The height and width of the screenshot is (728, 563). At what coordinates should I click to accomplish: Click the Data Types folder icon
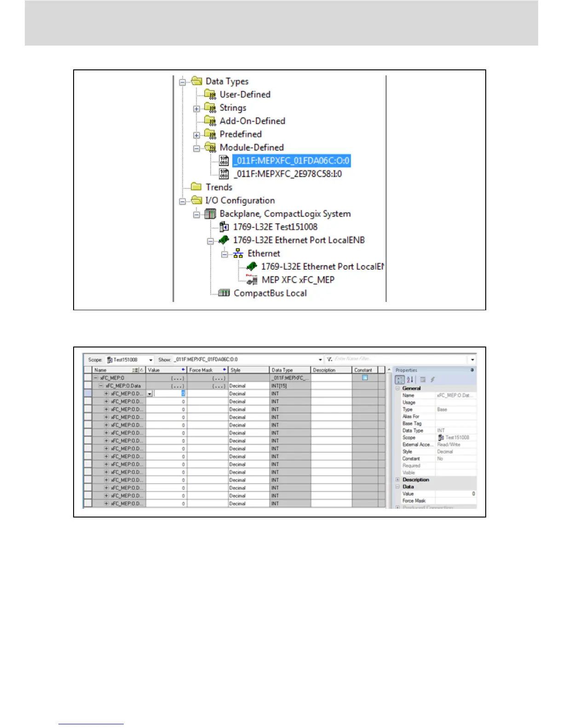[197, 81]
